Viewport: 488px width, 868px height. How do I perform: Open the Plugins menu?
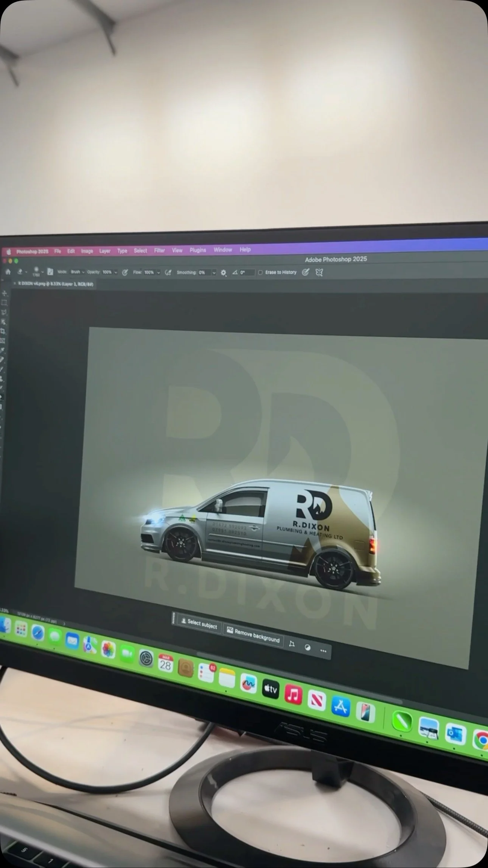(198, 250)
